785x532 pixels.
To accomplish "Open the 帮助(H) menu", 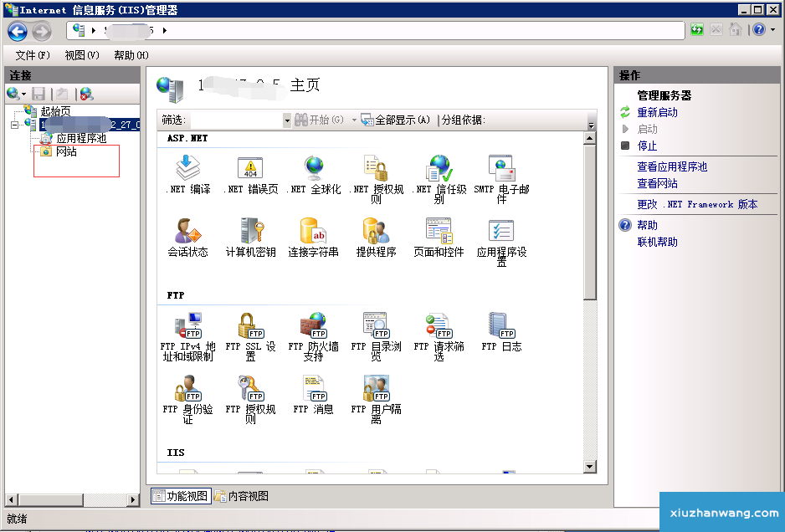I will tap(131, 55).
